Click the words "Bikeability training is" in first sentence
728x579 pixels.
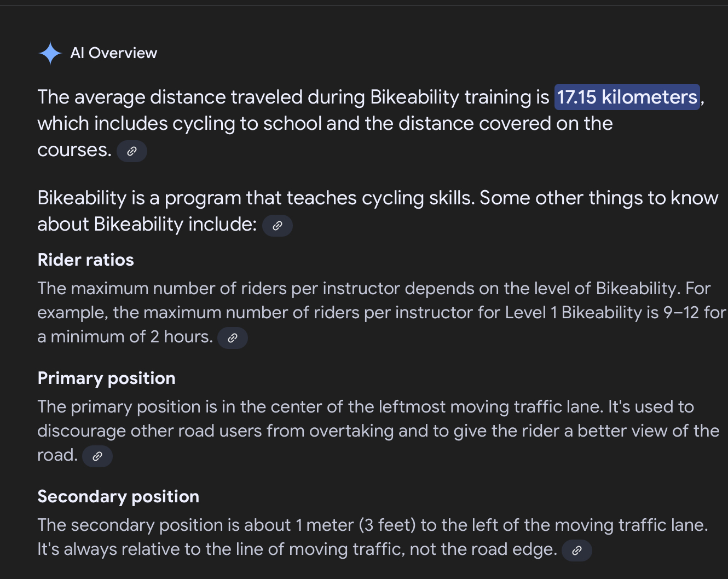pos(459,98)
